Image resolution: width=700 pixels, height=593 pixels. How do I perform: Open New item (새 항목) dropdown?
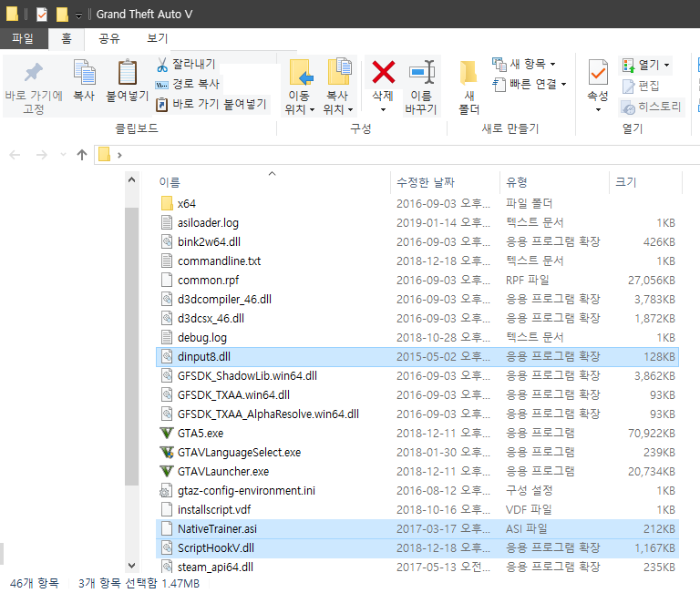pyautogui.click(x=524, y=65)
